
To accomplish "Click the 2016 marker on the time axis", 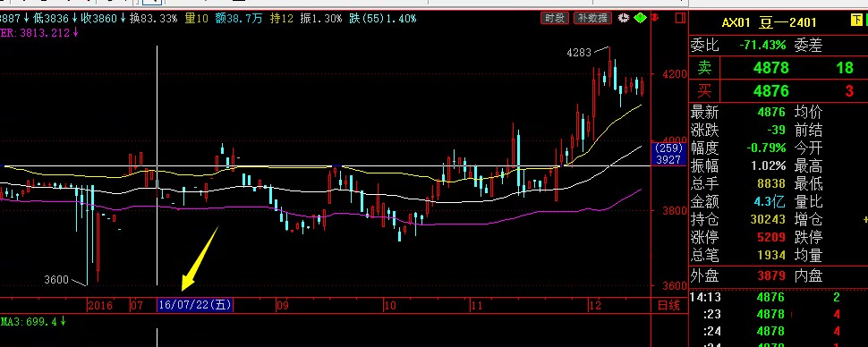I will [100, 306].
